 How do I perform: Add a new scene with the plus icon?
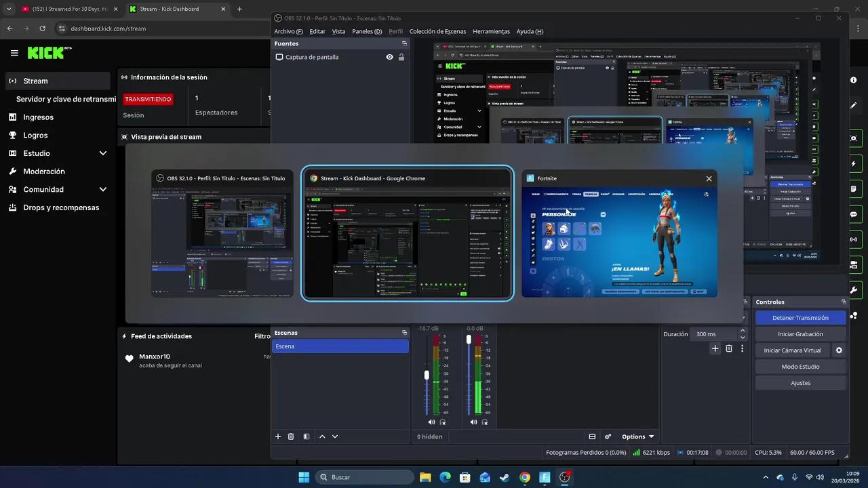pyautogui.click(x=277, y=436)
